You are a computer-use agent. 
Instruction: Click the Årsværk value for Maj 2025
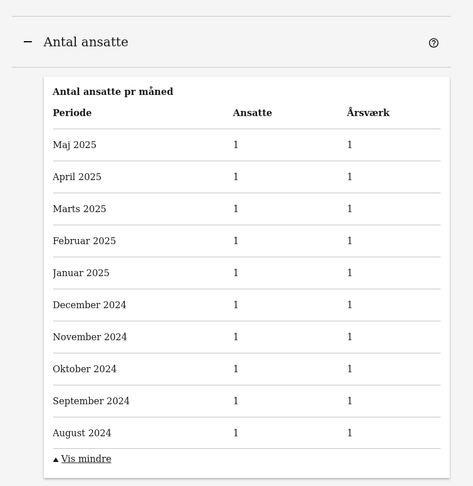pos(349,145)
